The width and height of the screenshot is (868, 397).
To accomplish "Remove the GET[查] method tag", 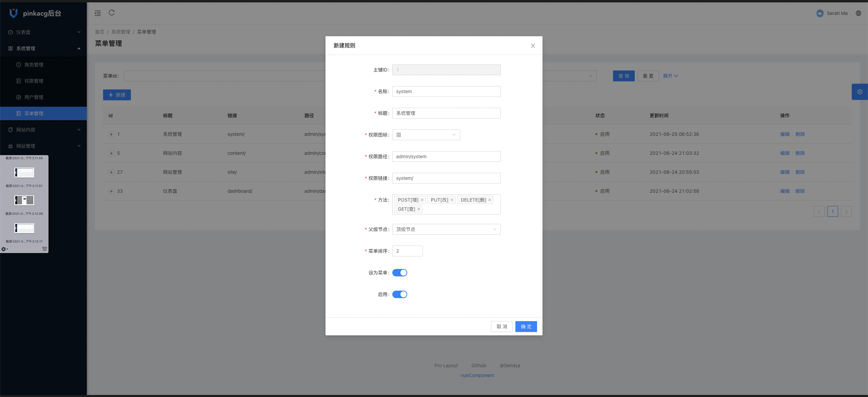I will click(419, 209).
